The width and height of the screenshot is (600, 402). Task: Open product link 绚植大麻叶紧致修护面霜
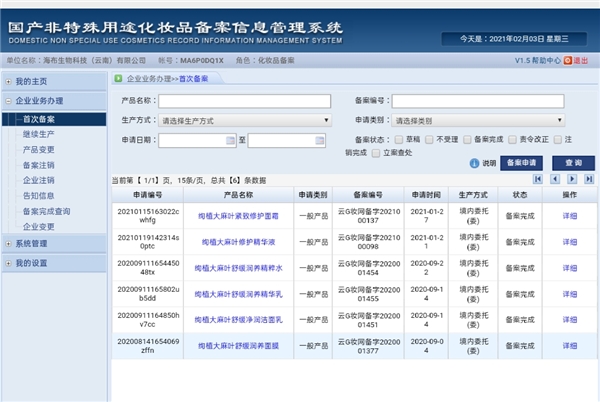pyautogui.click(x=238, y=216)
